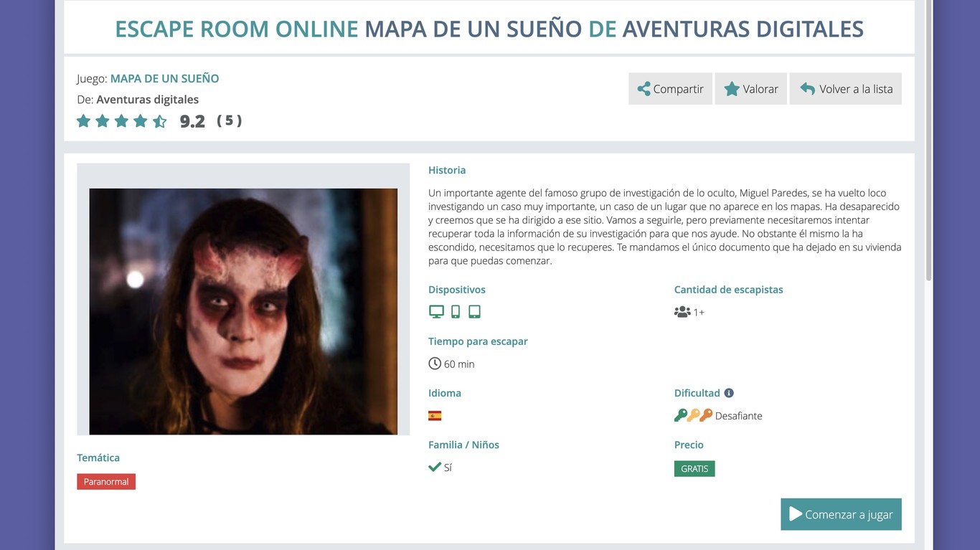
Task: Select the desktop monitor device icon
Action: 436,311
